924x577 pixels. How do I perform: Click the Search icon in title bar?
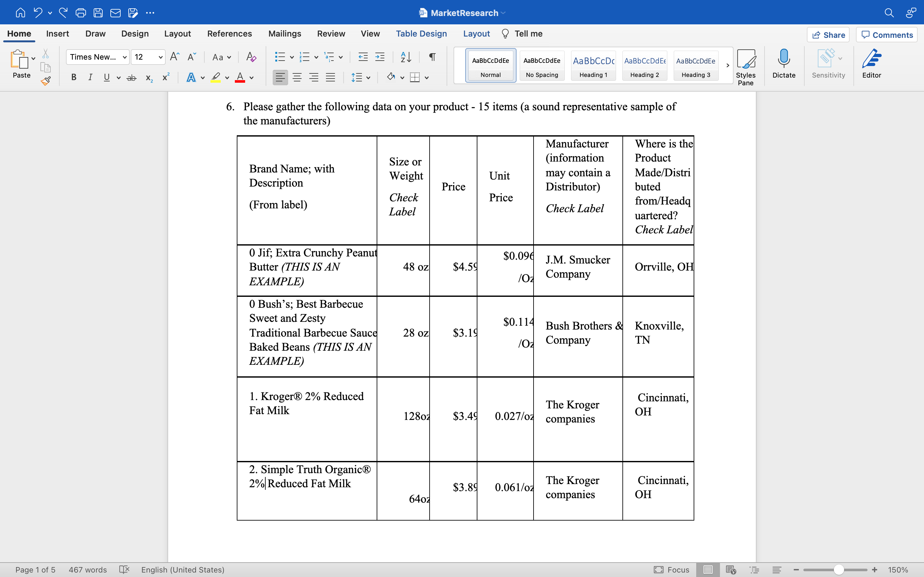[889, 13]
